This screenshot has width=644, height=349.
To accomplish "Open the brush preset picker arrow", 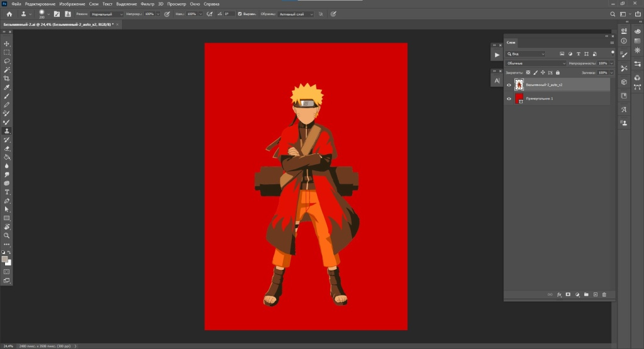I will click(48, 14).
